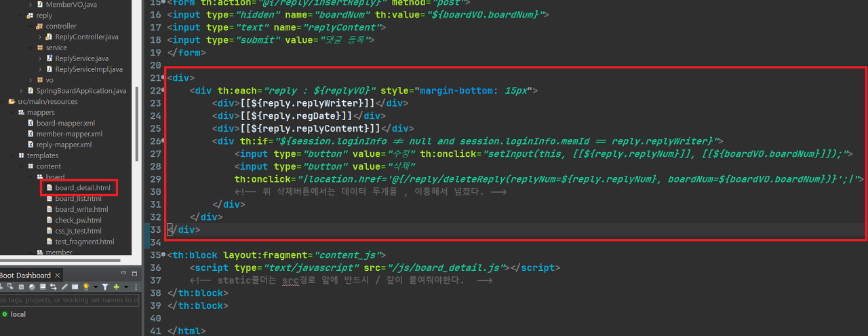Click the green status icon beside local
This screenshot has width=868, height=336.
[5, 314]
